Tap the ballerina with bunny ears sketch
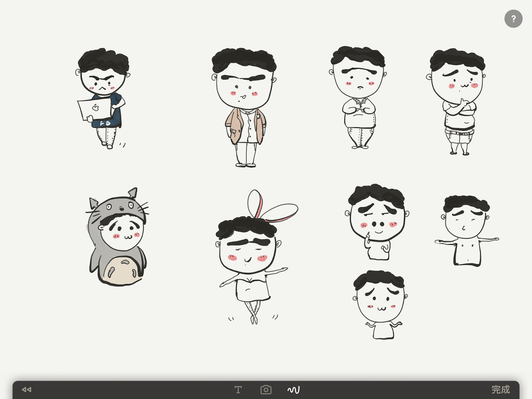The image size is (532, 399). coord(254,257)
